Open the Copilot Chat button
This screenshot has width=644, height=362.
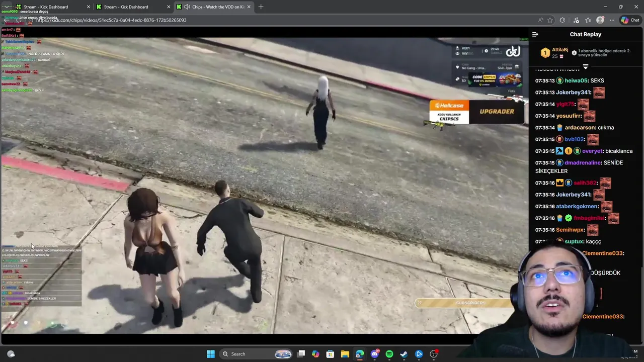pyautogui.click(x=630, y=20)
